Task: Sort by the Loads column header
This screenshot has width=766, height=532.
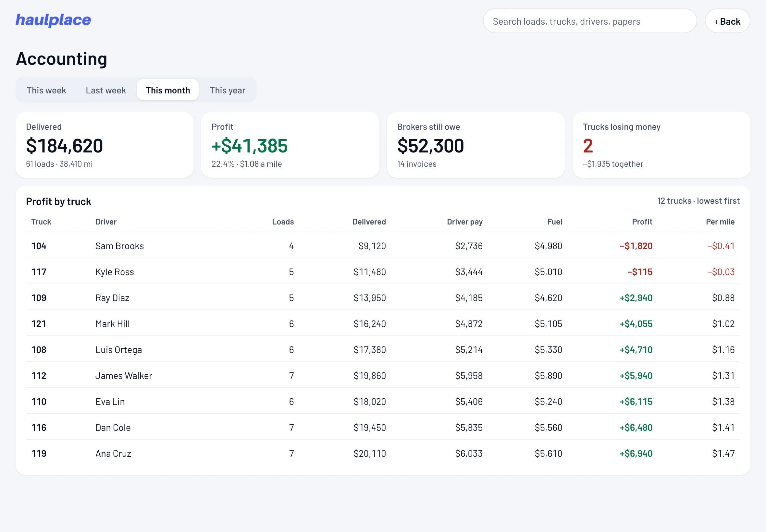Action: coord(283,222)
